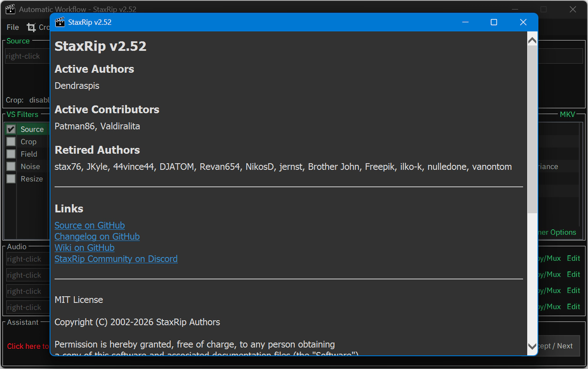The width and height of the screenshot is (588, 369).
Task: Click the crop icon in the menu bar
Action: [31, 27]
